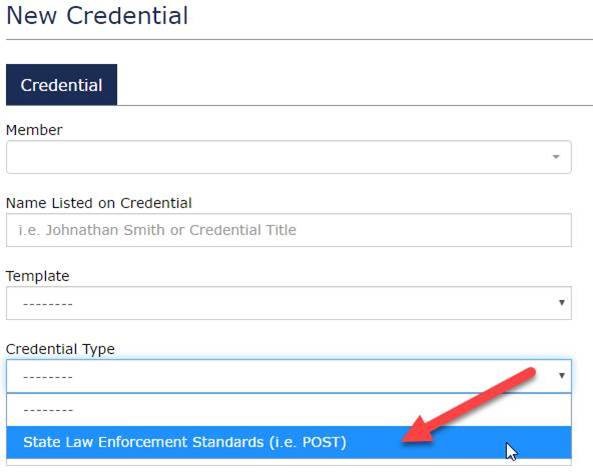Choose State Law Enforcement Standards (i.e. POST)
Screen dimensions: 593x474
point(289,442)
